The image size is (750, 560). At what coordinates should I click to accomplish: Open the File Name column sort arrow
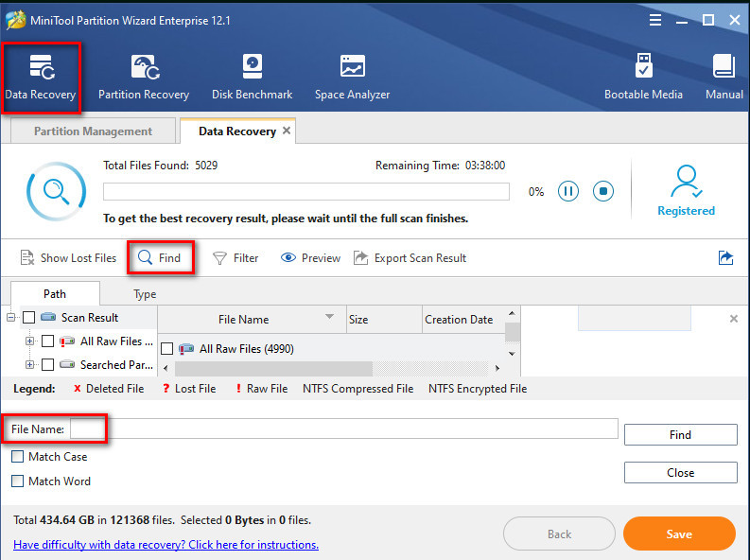(329, 318)
